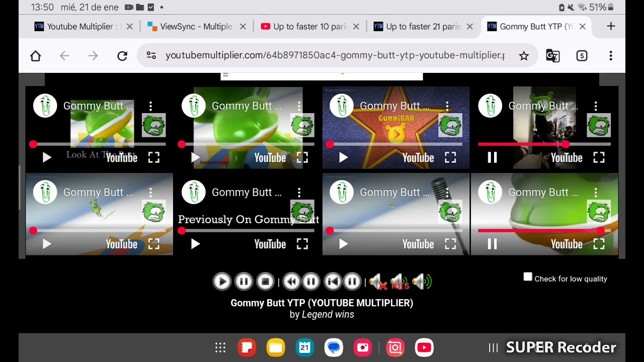Open the app drawer grid icon in taskbar
The width and height of the screenshot is (644, 362).
tap(220, 347)
